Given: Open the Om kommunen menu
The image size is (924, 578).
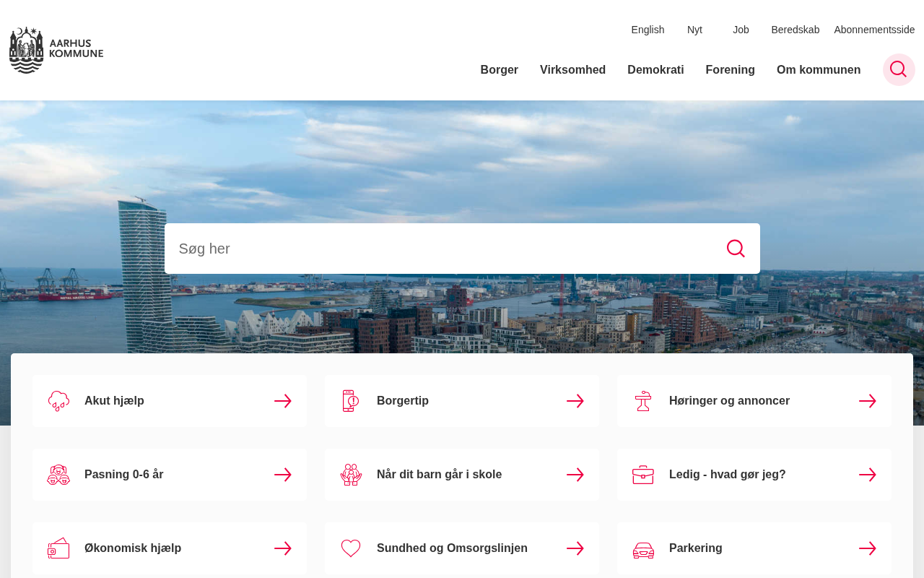Looking at the screenshot, I should pyautogui.click(x=819, y=70).
